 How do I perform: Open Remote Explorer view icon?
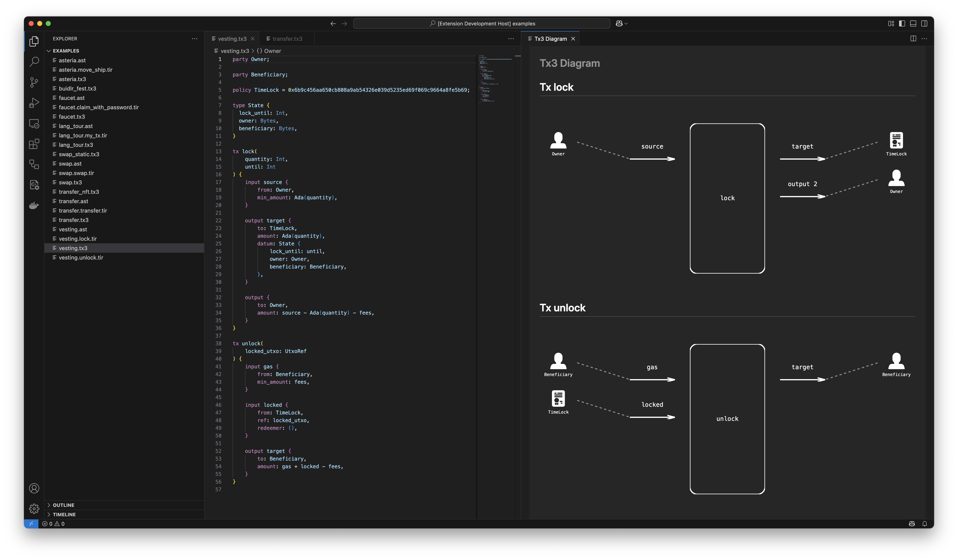point(34,124)
